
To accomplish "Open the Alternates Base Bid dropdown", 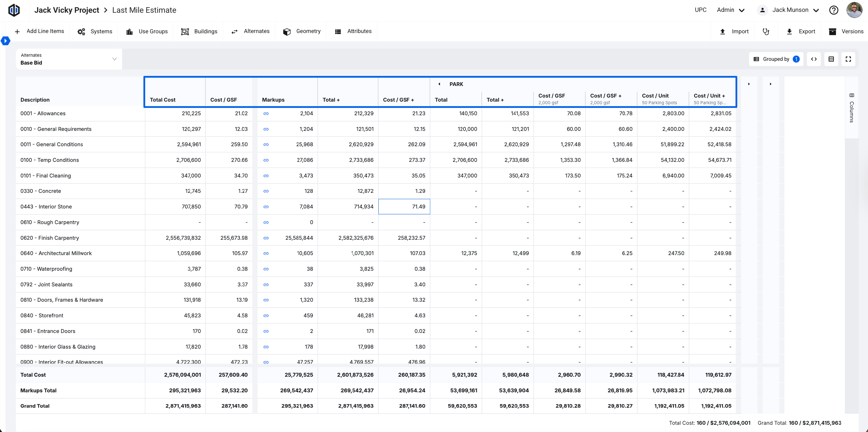I will pyautogui.click(x=69, y=59).
